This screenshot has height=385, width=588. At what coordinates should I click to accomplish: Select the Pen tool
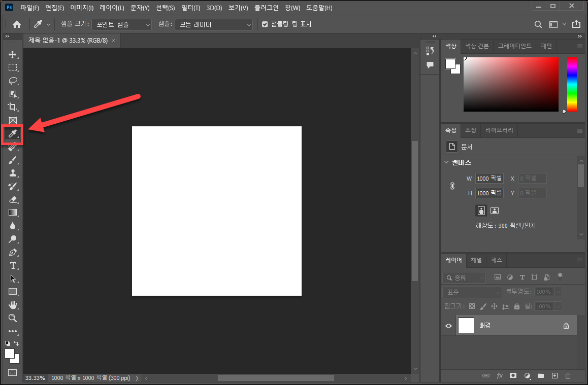point(13,253)
